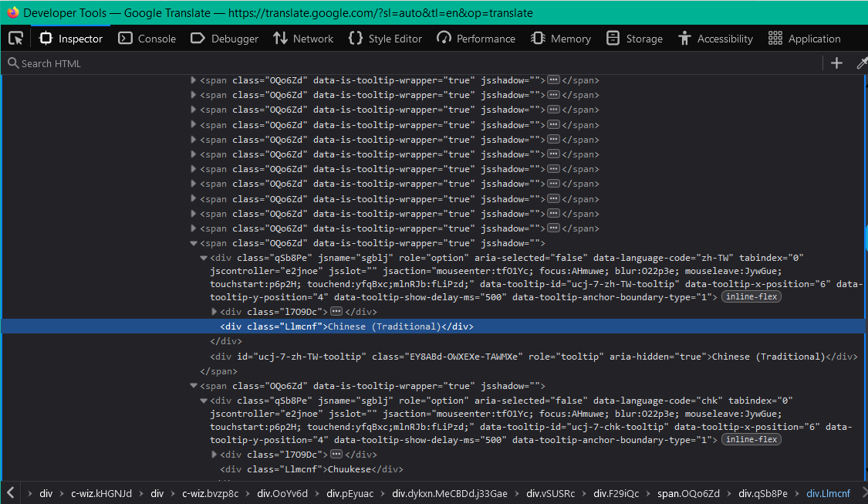
Task: Open the Accessibility panel tab
Action: 715,39
